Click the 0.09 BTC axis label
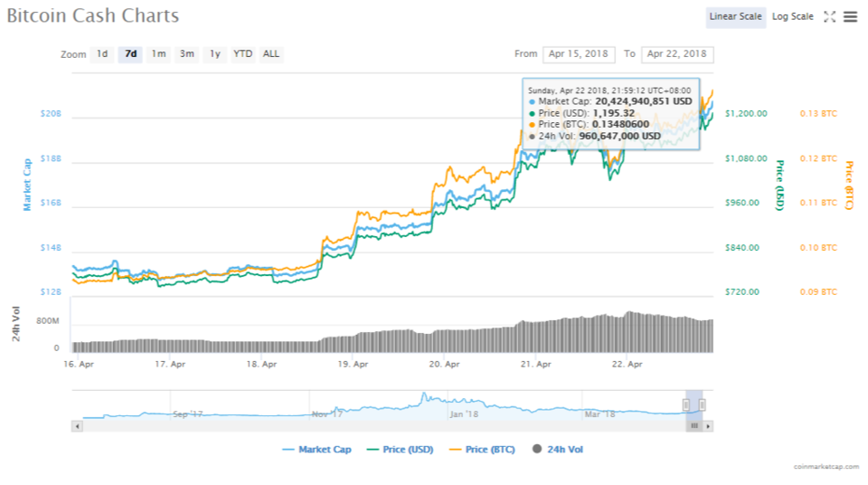 pyautogui.click(x=818, y=292)
